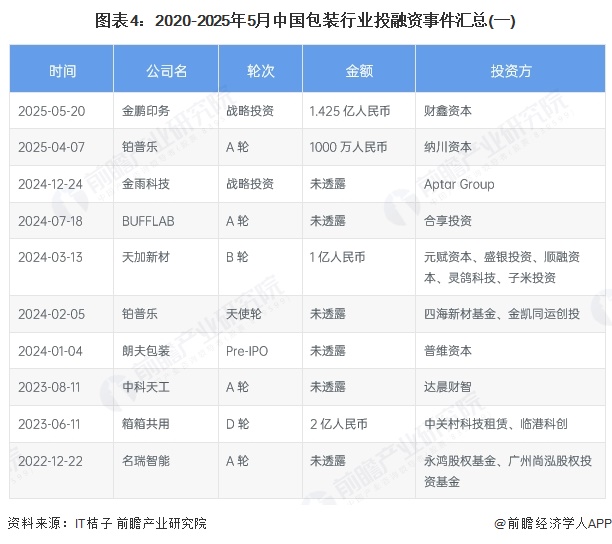Click investor cell 中关村科技租赁、临港科创
This screenshot has width=612, height=544.
click(496, 424)
